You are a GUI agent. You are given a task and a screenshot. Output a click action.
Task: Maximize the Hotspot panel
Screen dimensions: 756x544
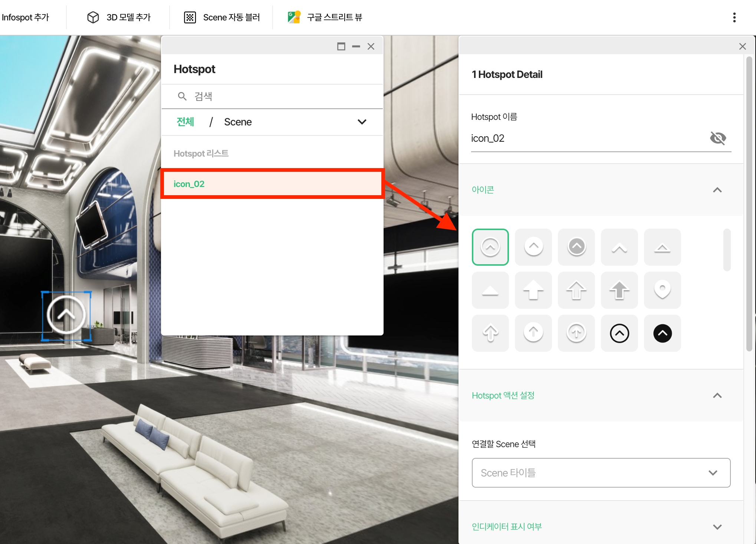[x=341, y=46]
